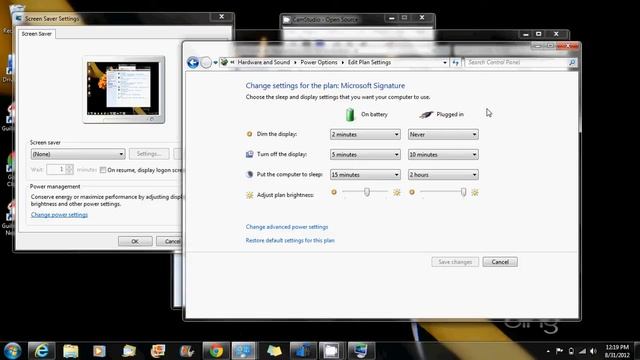
Task: Click the Action Center flag tray icon
Action: [x=560, y=351]
